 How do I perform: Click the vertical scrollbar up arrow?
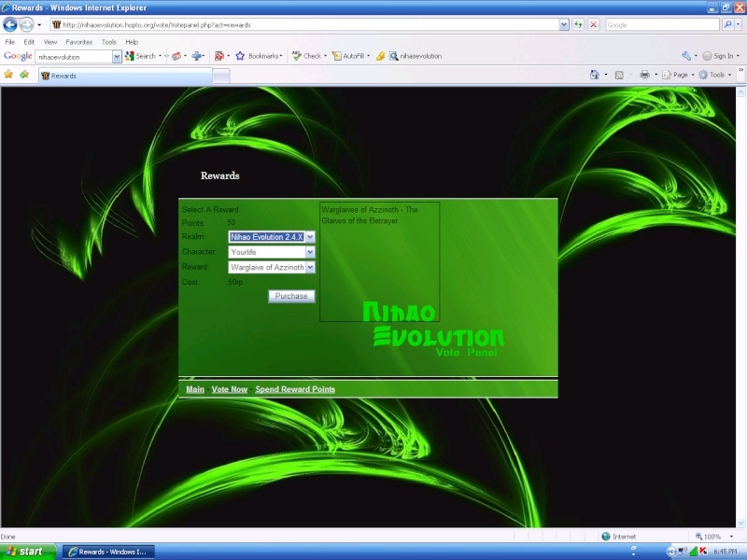740,91
